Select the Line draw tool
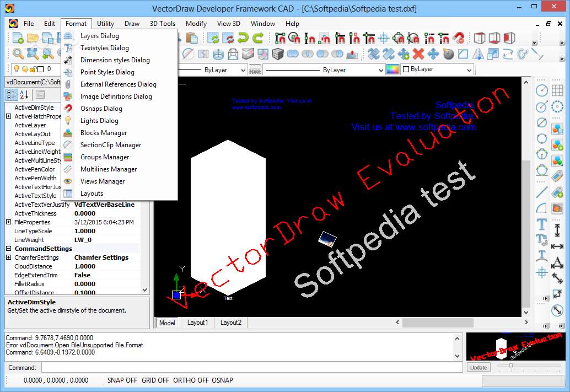Screen dimensions: 570x392 click(x=542, y=192)
